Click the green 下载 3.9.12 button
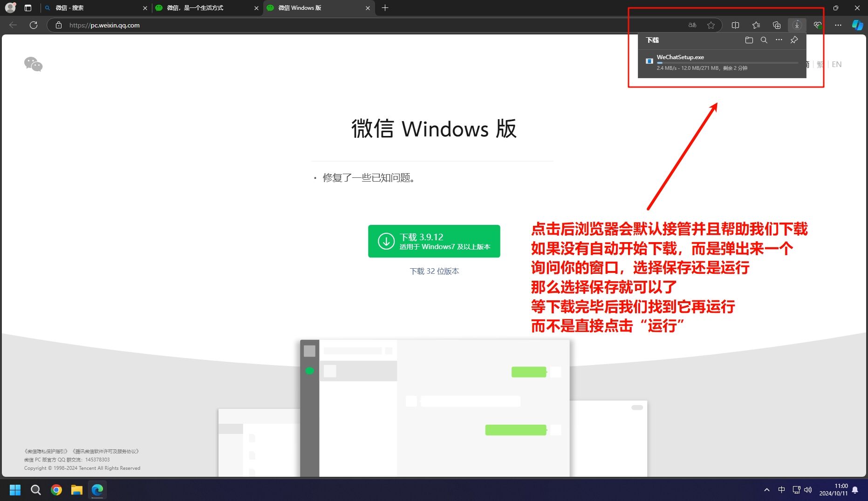Image resolution: width=868 pixels, height=501 pixels. click(434, 241)
